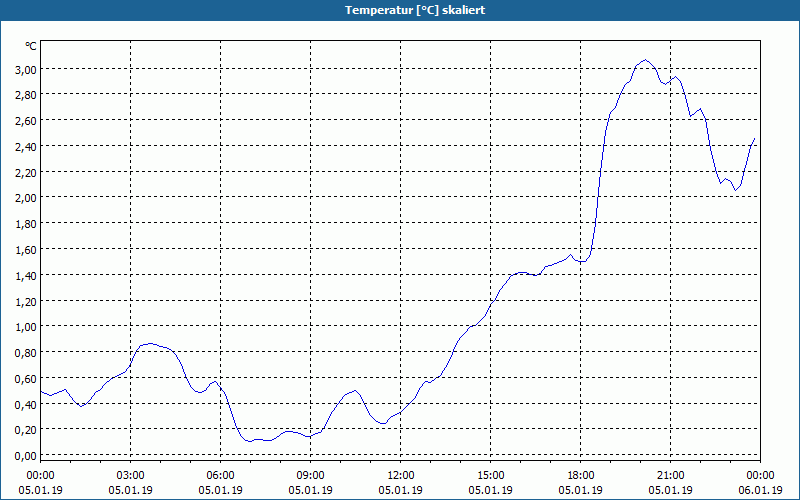The height and width of the screenshot is (500, 800).
Task: Click the 06.01.19 date label
Action: click(x=760, y=490)
